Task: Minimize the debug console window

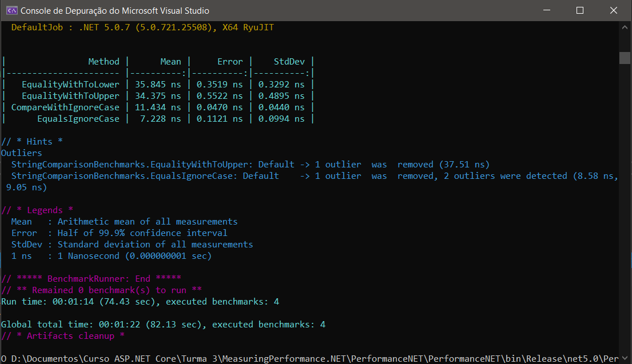Action: (x=547, y=10)
